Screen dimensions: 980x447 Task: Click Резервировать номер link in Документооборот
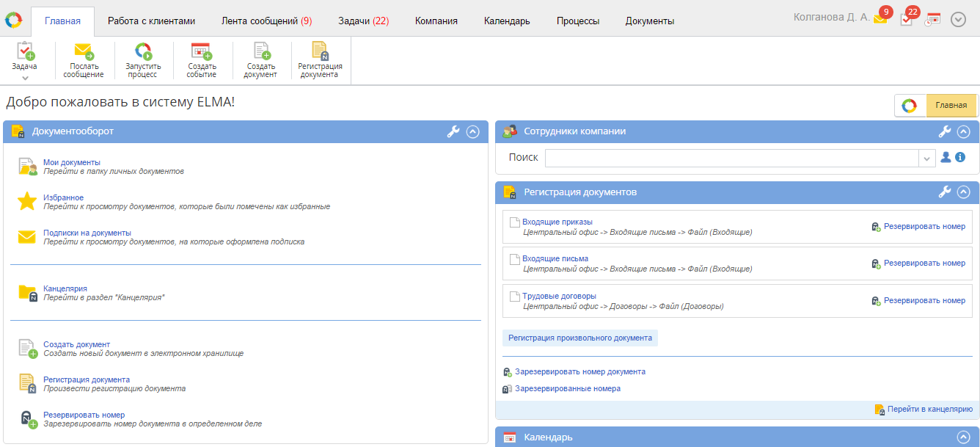point(84,415)
